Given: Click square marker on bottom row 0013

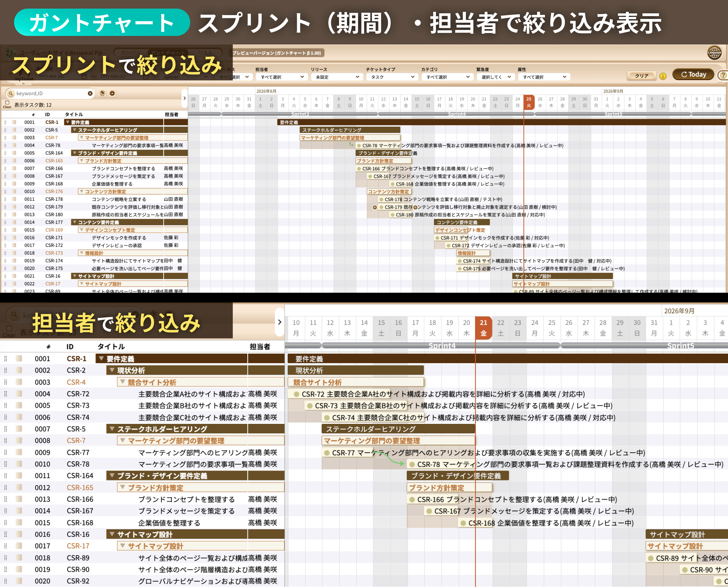Looking at the screenshot, I should coord(19,499).
